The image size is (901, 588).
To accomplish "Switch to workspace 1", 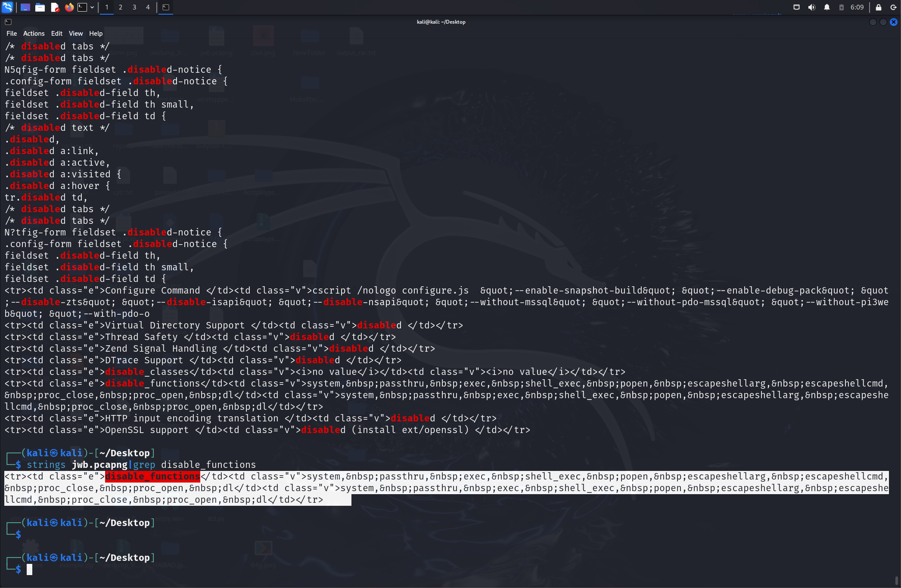I will 107,7.
